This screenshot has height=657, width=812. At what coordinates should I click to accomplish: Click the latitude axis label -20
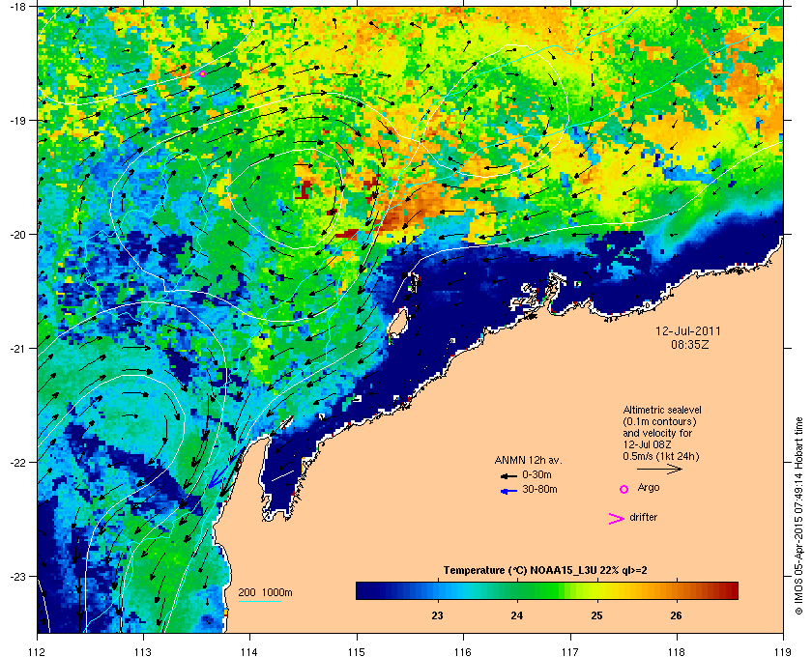point(17,235)
